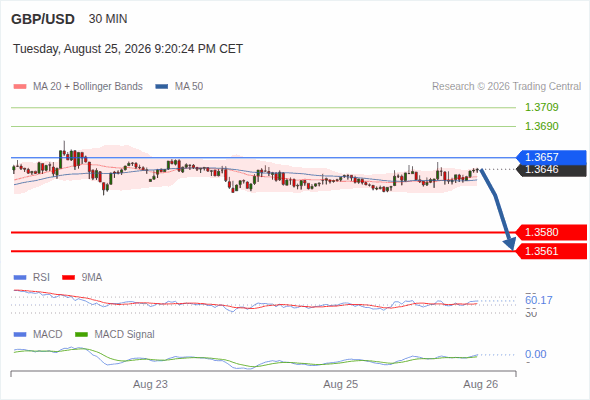Click the MACD value 0.00
The width and height of the screenshot is (590, 400).
(x=536, y=354)
